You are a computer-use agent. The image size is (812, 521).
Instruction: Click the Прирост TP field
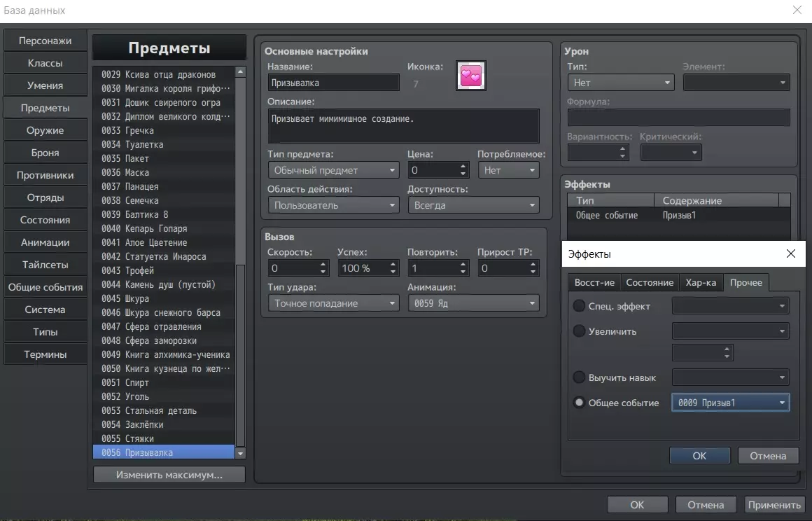503,268
